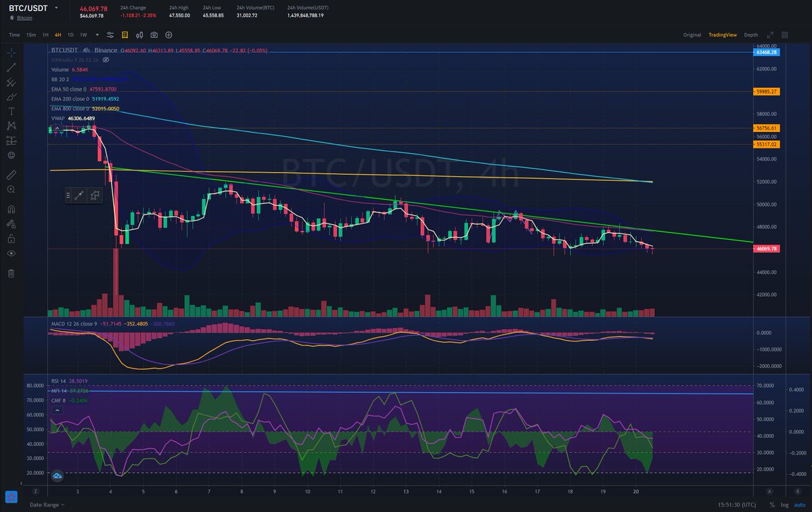Click the EMA 50 close indicator legend

click(x=84, y=89)
